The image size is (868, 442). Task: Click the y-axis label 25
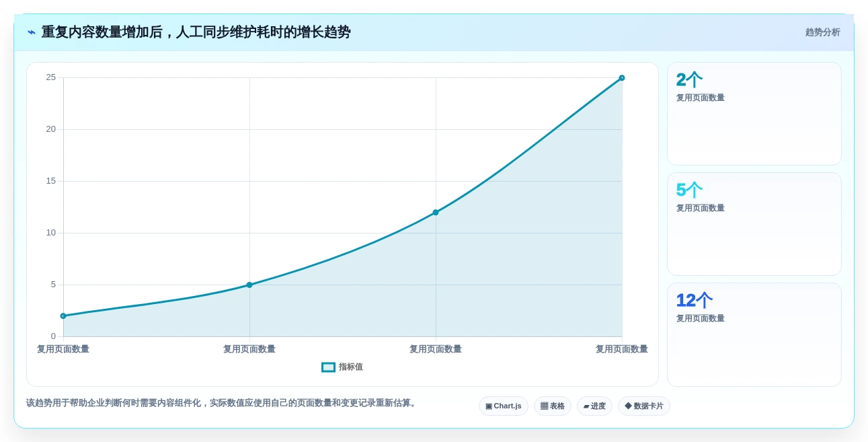[51, 77]
